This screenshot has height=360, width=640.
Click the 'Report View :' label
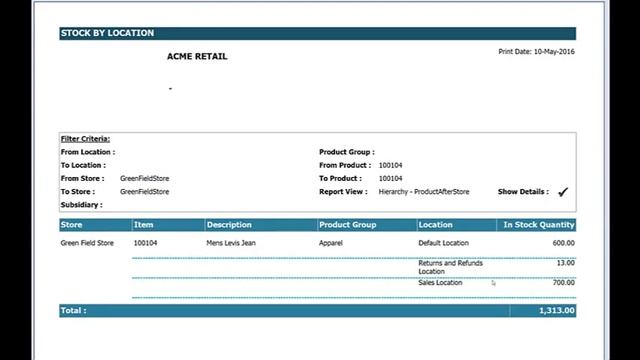343,191
